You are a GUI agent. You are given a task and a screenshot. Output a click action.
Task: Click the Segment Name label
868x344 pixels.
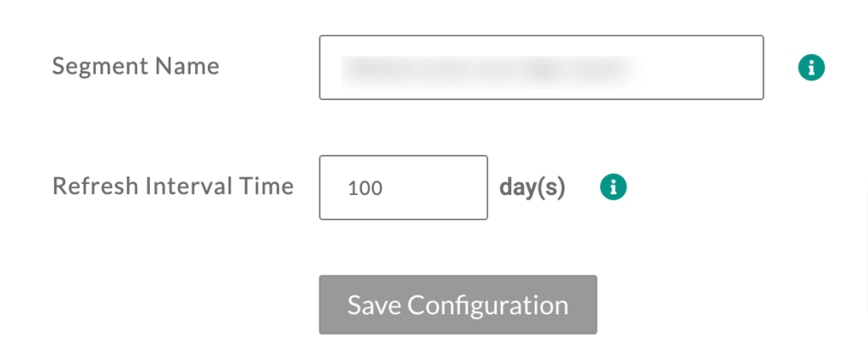(136, 66)
